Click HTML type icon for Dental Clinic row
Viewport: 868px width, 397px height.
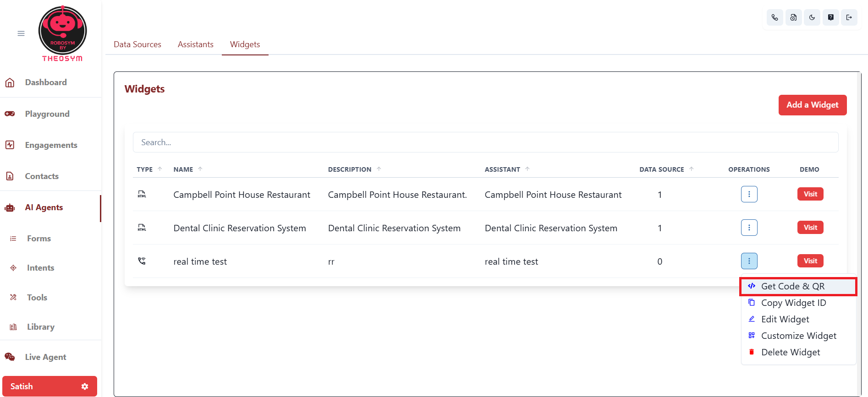[x=142, y=228]
